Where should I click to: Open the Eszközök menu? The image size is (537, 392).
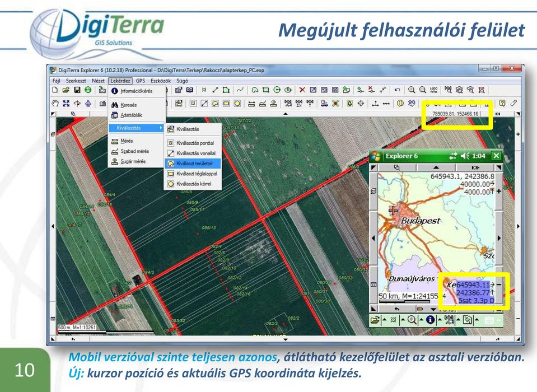click(x=161, y=81)
